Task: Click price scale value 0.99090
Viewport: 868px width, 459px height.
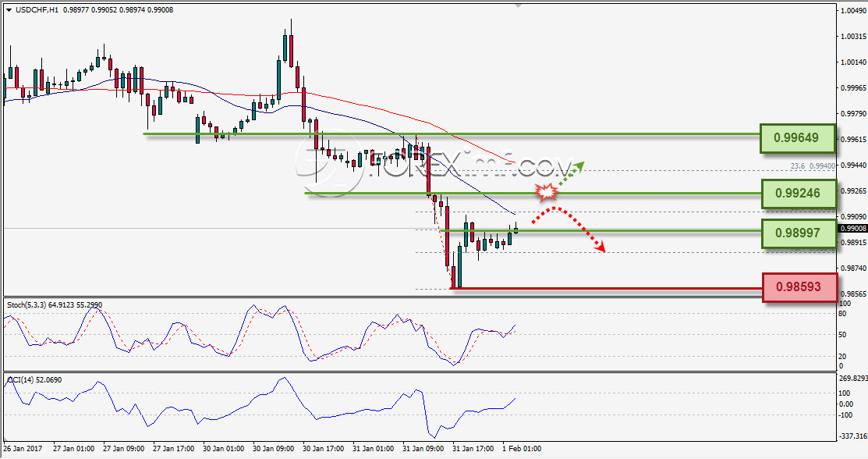Action: coord(853,217)
